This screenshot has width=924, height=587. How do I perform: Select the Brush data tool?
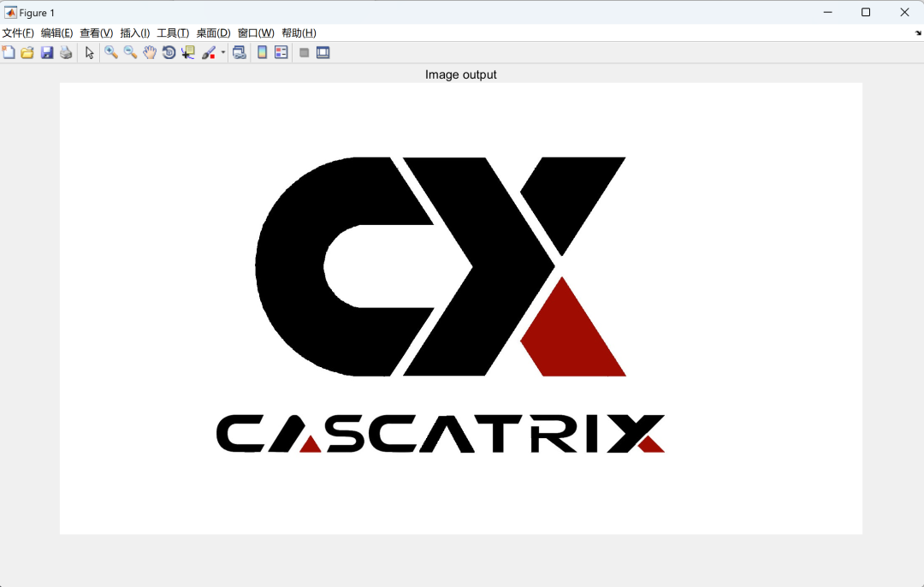point(209,52)
